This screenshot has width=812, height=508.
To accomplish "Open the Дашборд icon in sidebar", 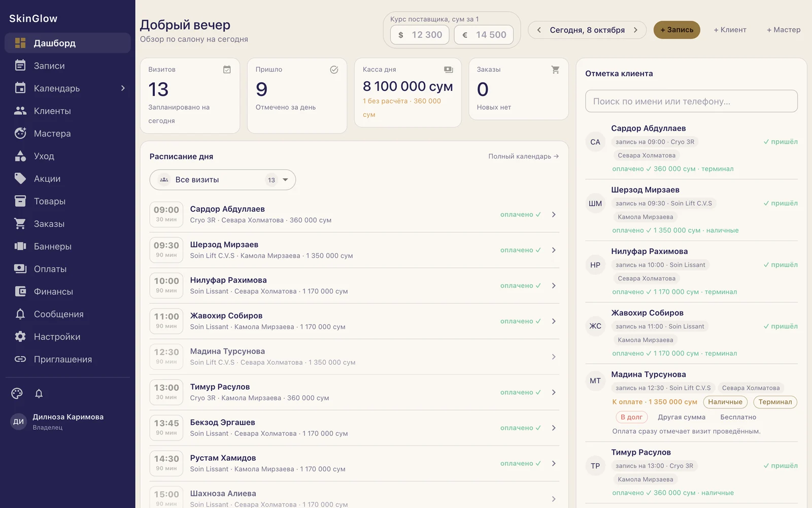I will pyautogui.click(x=20, y=43).
